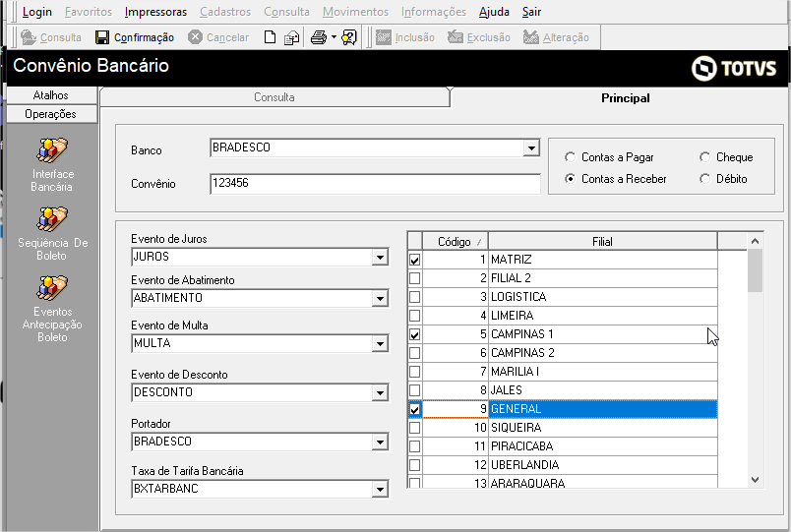791x532 pixels.
Task: Switch to the Consulta tab
Action: (x=274, y=97)
